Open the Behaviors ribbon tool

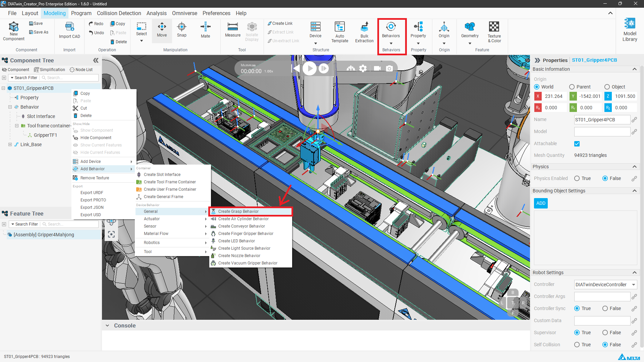click(391, 29)
